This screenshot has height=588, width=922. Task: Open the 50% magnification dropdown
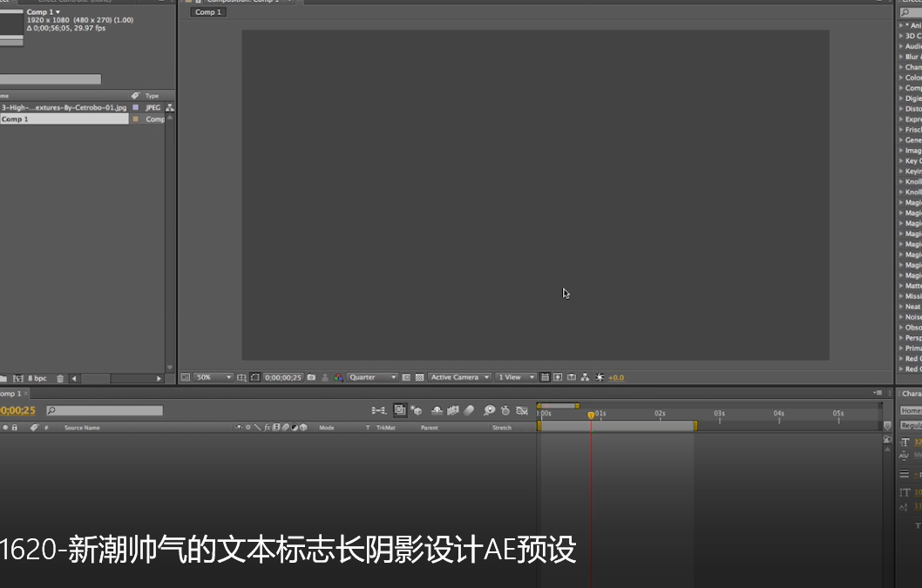(214, 377)
